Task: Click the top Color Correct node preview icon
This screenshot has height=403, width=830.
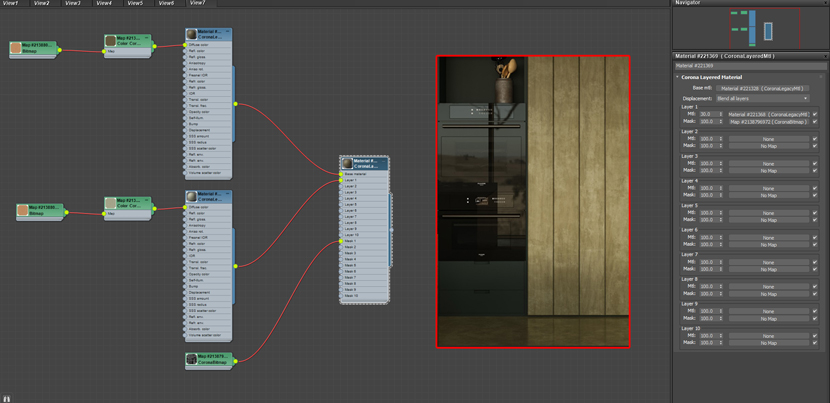Action: pyautogui.click(x=111, y=41)
